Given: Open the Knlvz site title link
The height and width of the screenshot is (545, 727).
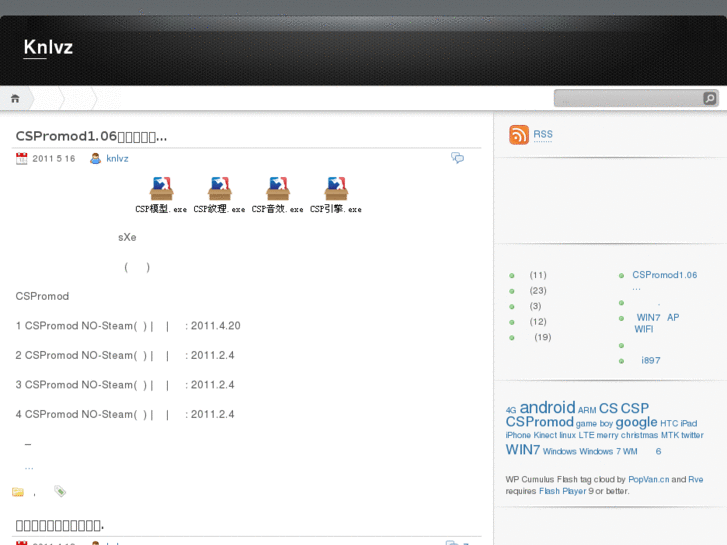Looking at the screenshot, I should pyautogui.click(x=48, y=47).
